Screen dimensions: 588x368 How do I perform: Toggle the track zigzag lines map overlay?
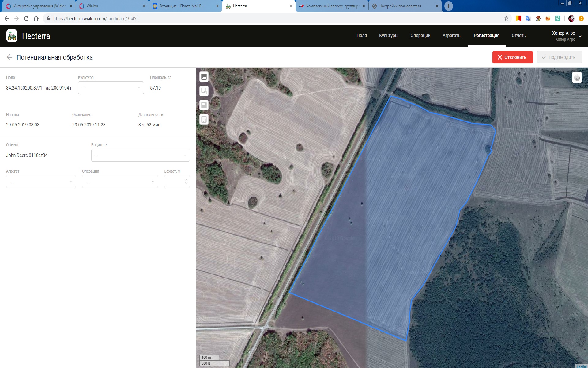tap(204, 119)
